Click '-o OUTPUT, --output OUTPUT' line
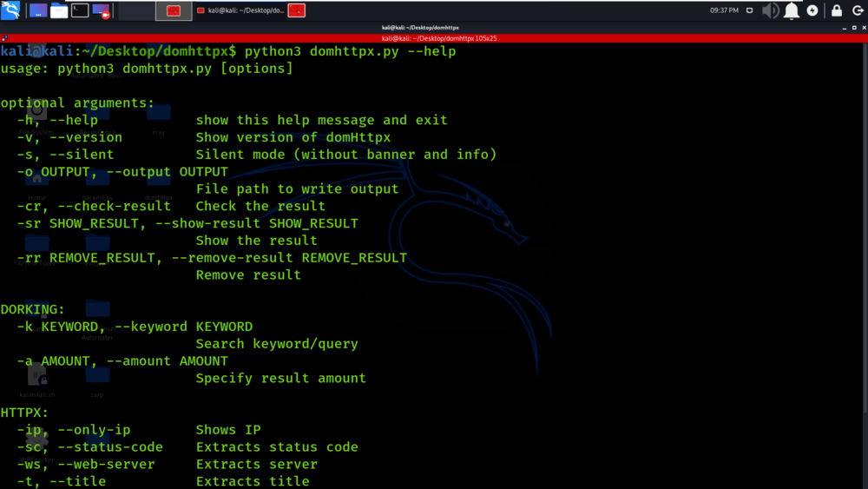Image resolution: width=868 pixels, height=489 pixels. pyautogui.click(x=122, y=172)
